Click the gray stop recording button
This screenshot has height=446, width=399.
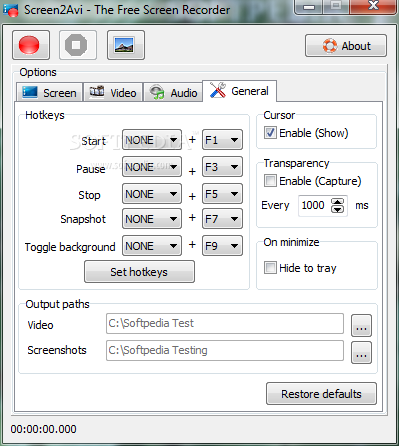tap(78, 45)
